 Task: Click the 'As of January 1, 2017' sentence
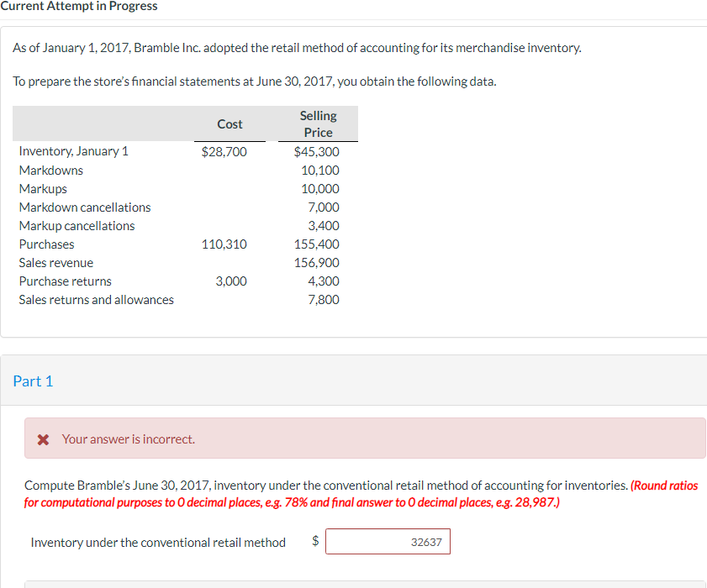pyautogui.click(x=297, y=48)
